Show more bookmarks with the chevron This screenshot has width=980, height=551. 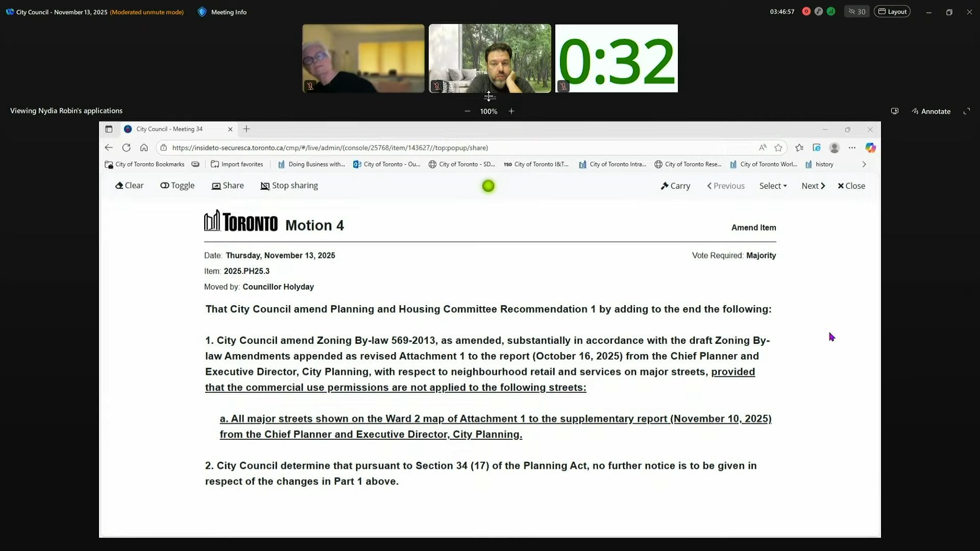pos(864,164)
